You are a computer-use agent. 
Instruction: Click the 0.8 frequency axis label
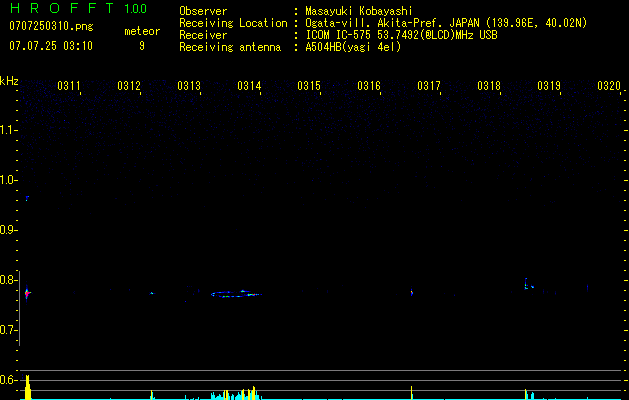[x=9, y=280]
